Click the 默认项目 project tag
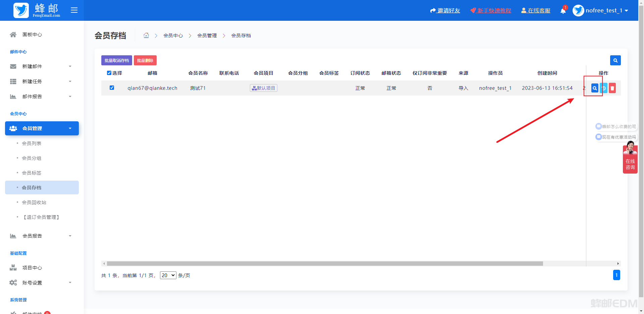Image resolution: width=644 pixels, height=314 pixels. (264, 88)
